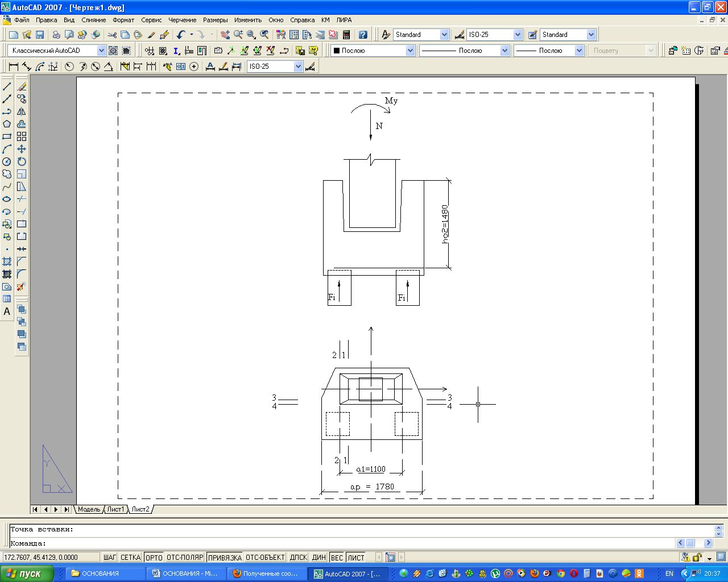The image size is (728, 582).
Task: Toggle ОТС-ПОЛЯР polar tracking
Action: (x=185, y=558)
